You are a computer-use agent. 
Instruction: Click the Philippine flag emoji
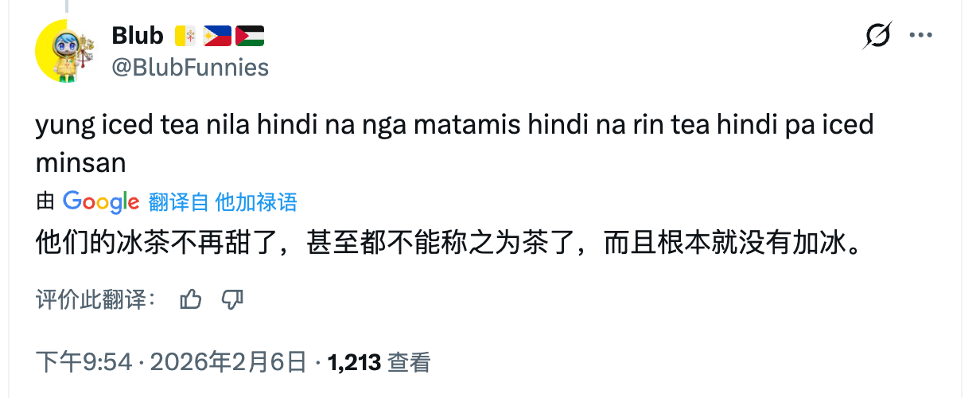click(x=217, y=36)
